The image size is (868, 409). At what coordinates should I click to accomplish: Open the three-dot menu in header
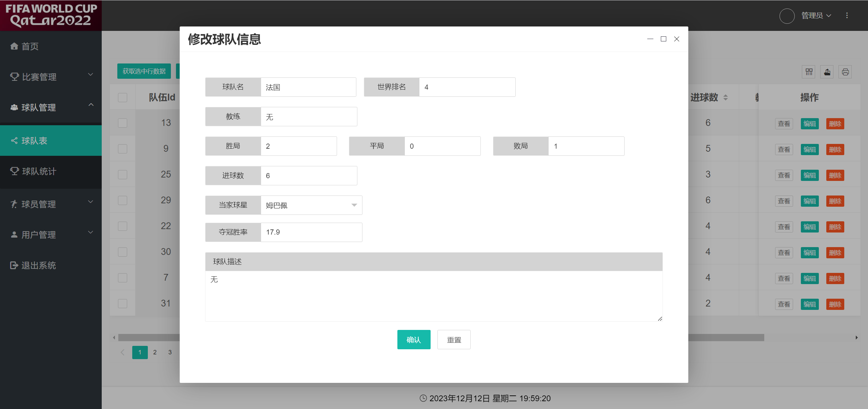point(847,16)
